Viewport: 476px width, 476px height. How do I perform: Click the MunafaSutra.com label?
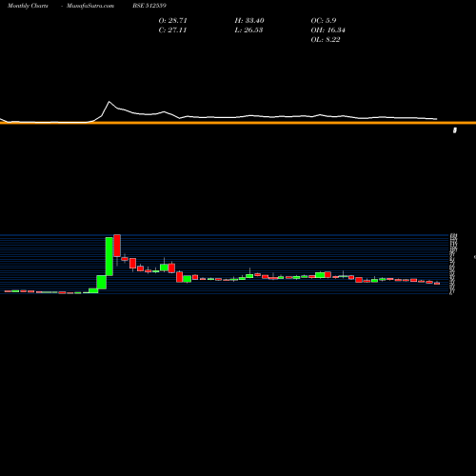tap(90, 6)
